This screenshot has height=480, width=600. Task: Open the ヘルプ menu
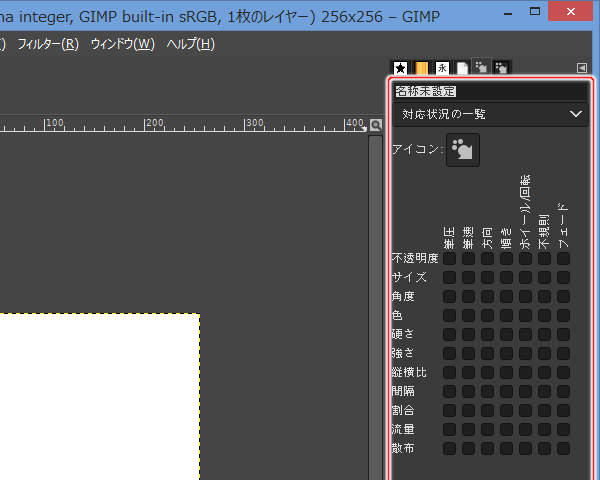coord(191,44)
